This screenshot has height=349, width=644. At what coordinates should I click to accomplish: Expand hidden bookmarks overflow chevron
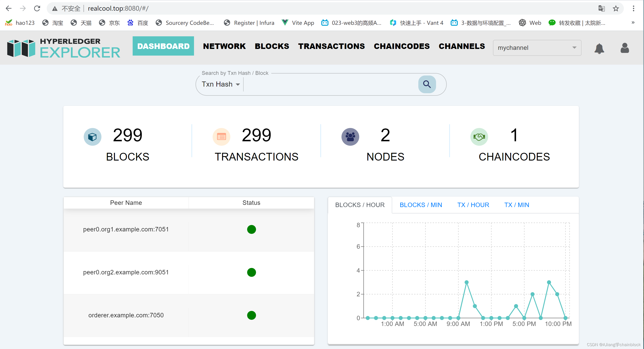633,23
